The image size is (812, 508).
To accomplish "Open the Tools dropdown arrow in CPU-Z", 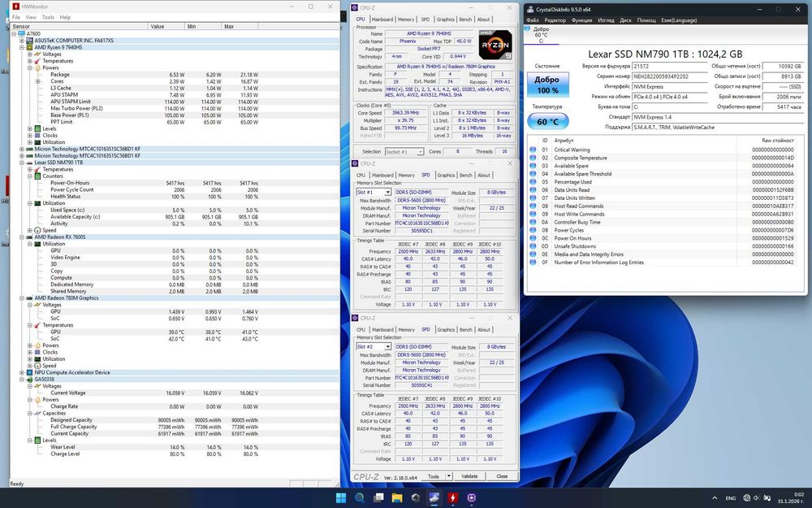I will tap(448, 475).
